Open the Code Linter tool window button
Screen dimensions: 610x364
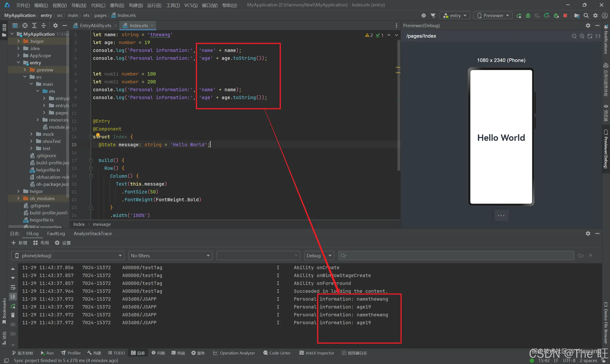pyautogui.click(x=277, y=353)
